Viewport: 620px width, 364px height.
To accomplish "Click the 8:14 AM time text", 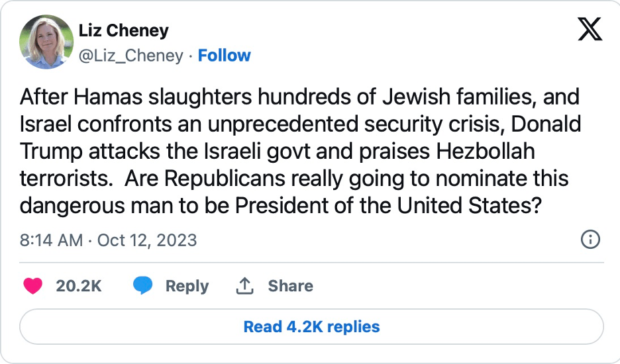I will (51, 239).
